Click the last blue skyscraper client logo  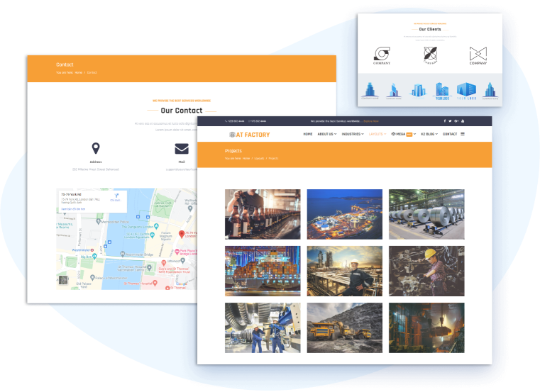[490, 91]
